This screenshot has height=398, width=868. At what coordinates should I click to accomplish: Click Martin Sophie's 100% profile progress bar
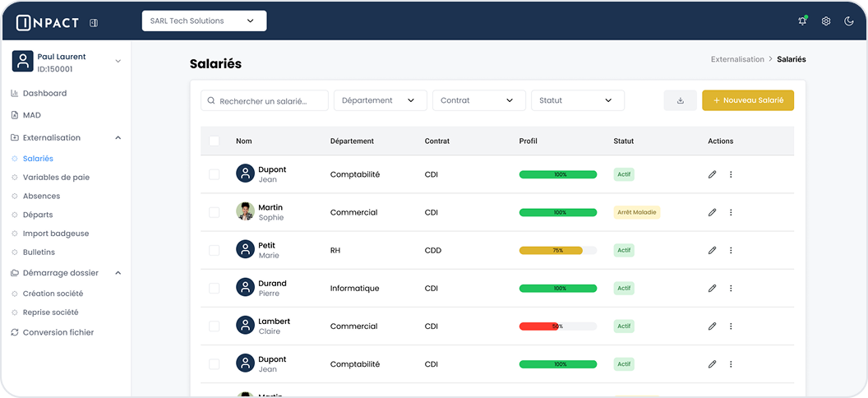point(558,212)
